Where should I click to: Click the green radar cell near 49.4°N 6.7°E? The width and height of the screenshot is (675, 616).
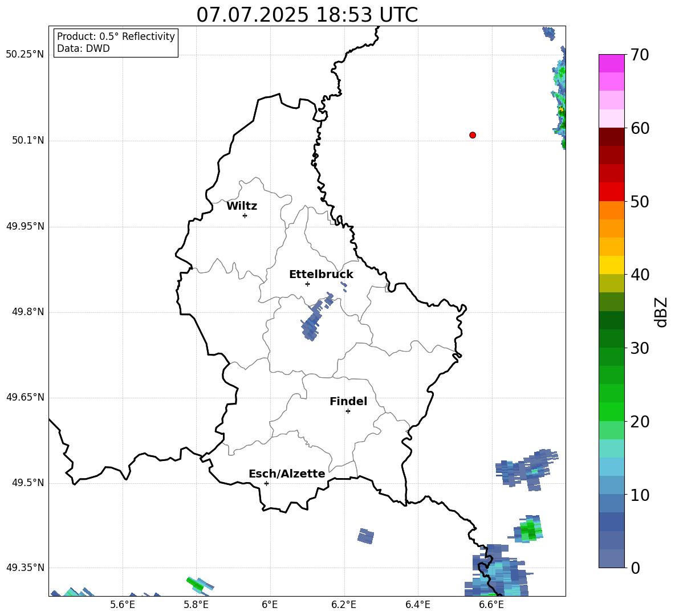[529, 529]
